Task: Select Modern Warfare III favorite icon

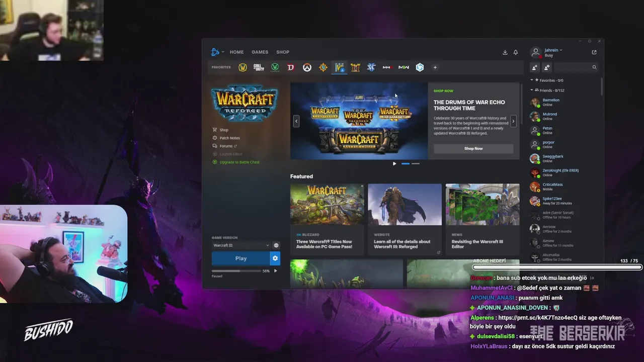Action: [387, 67]
